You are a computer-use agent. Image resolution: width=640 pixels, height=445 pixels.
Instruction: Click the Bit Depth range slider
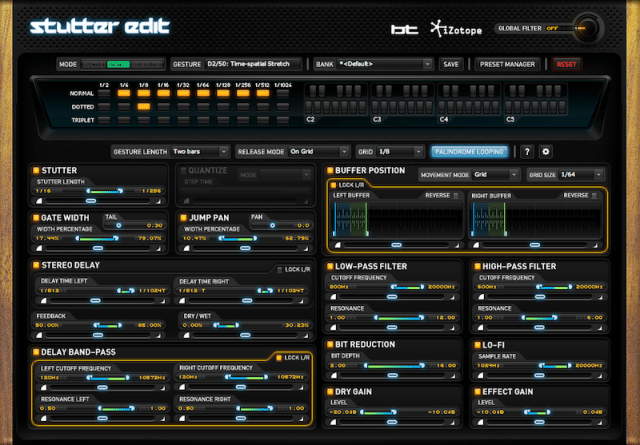tap(395, 365)
